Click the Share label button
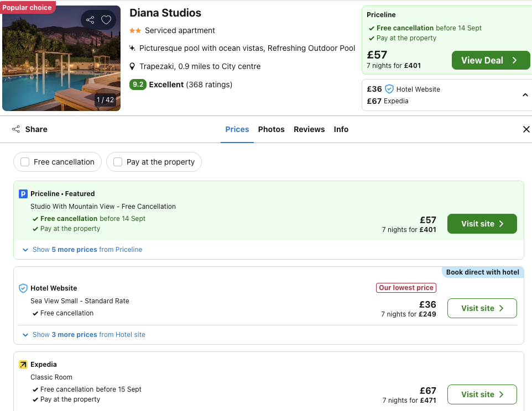The width and height of the screenshot is (532, 411). click(x=36, y=129)
